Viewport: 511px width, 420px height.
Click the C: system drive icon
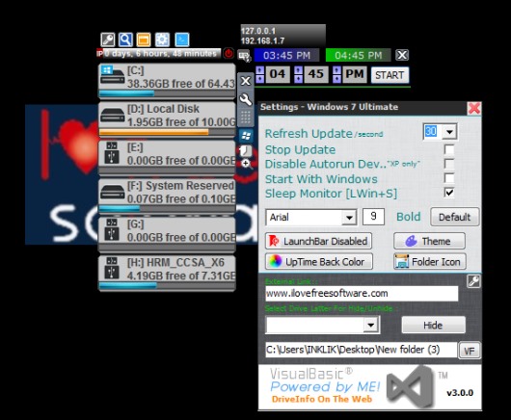113,76
